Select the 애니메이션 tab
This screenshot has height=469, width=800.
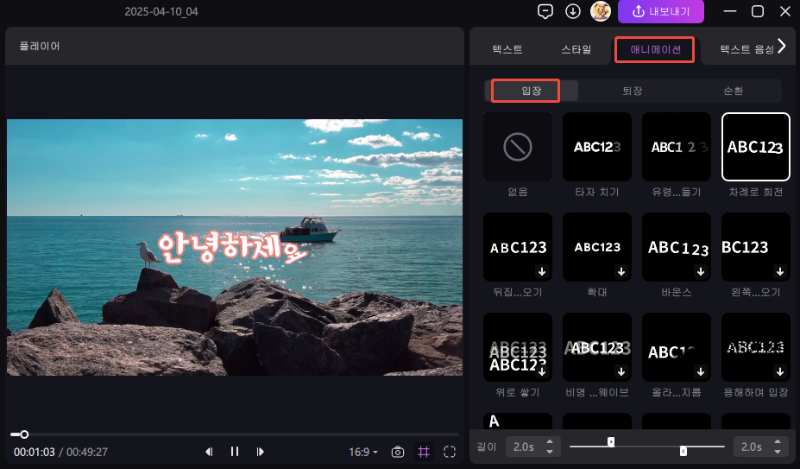(655, 50)
